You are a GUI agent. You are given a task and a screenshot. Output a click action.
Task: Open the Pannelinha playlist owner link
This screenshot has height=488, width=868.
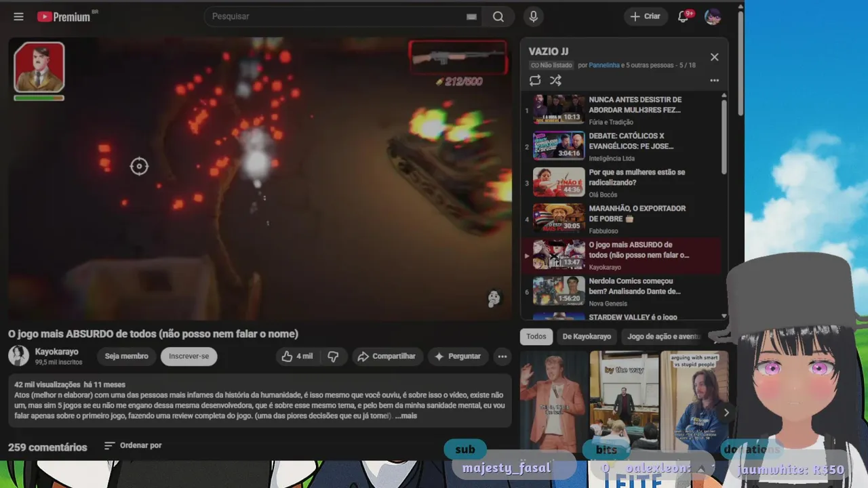pos(604,65)
